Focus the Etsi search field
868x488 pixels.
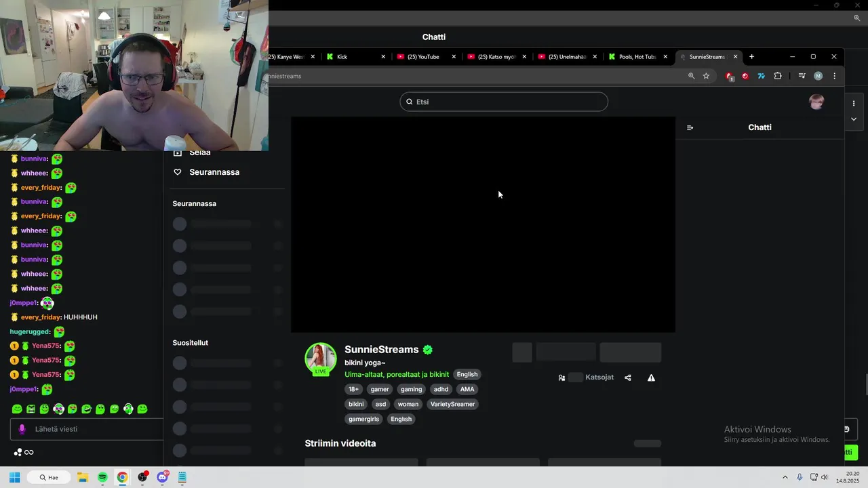click(x=504, y=102)
